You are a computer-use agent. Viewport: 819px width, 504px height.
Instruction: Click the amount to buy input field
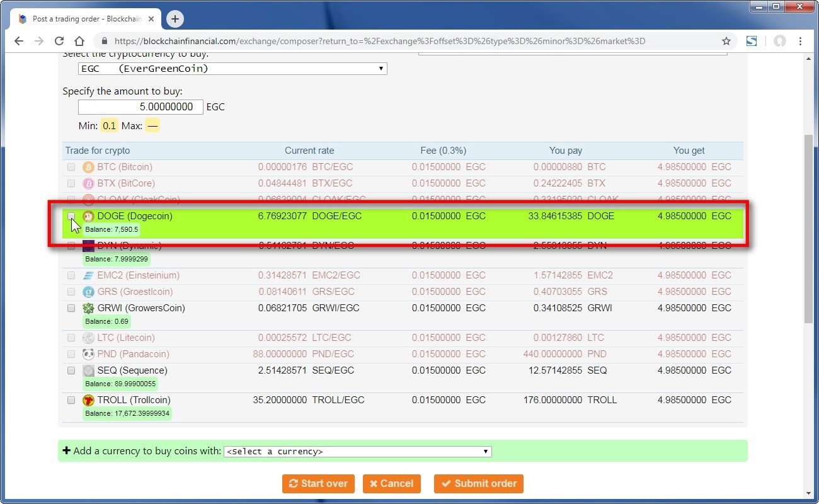click(x=140, y=107)
